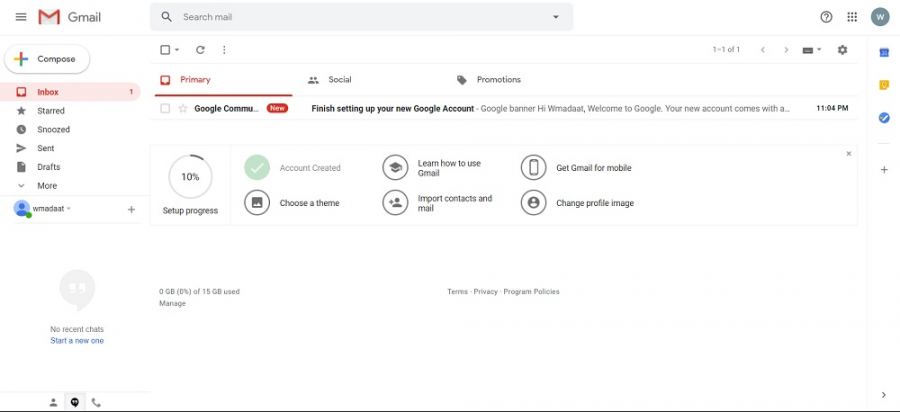
Task: Switch to the Social tab
Action: (x=339, y=80)
